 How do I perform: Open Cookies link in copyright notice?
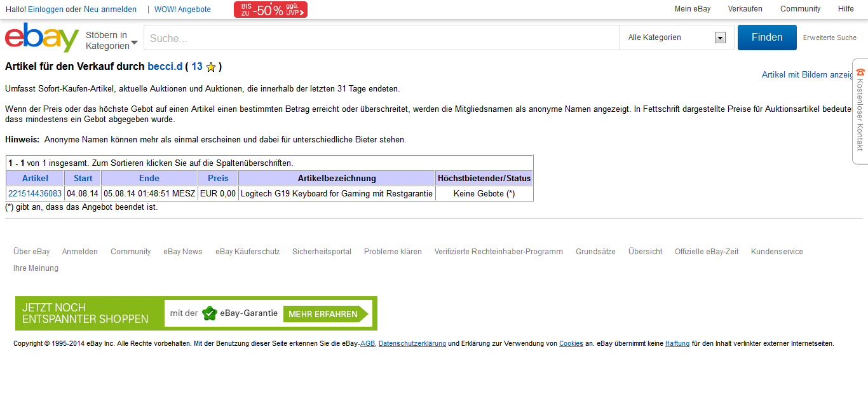tap(571, 344)
